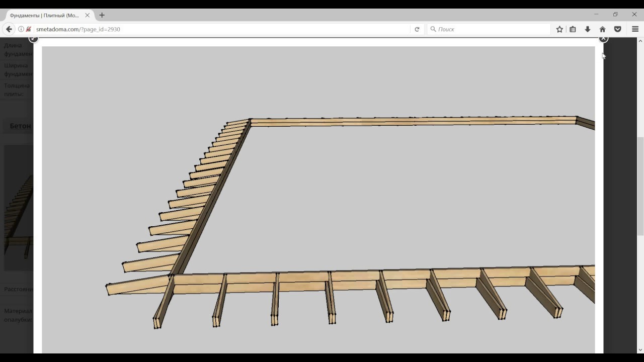This screenshot has height=362, width=644.
Task: Click the page's vertical scrollbar thumb
Action: click(640, 186)
